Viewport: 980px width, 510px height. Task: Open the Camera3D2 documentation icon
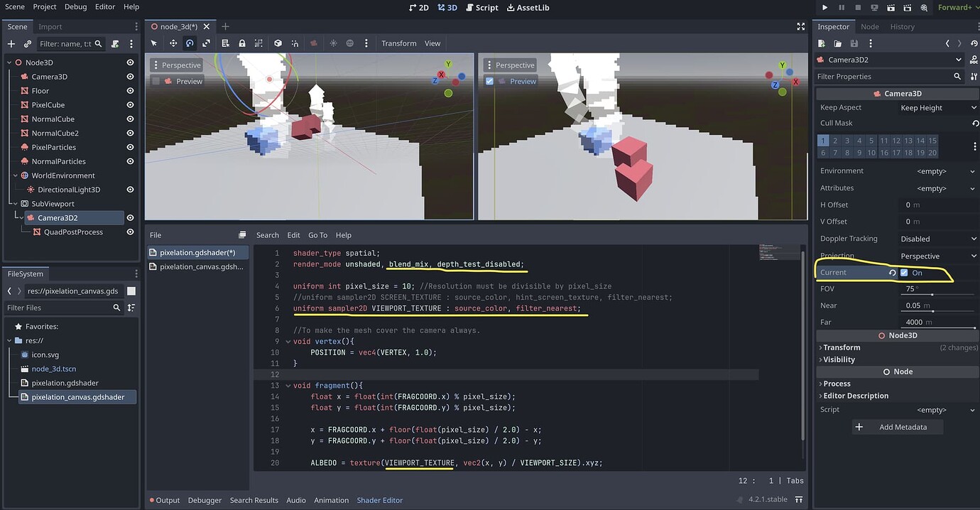click(972, 60)
